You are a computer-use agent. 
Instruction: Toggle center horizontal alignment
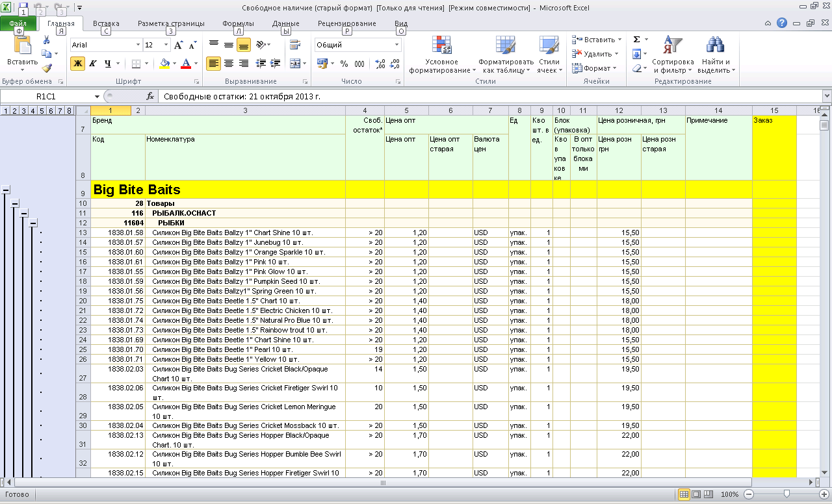tap(229, 64)
